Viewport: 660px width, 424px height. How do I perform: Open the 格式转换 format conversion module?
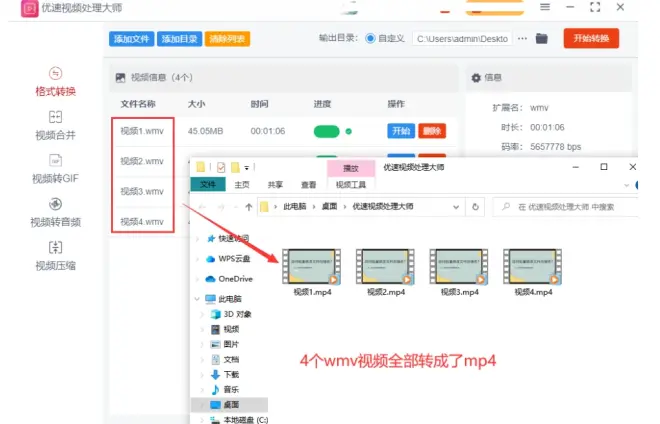[x=55, y=82]
